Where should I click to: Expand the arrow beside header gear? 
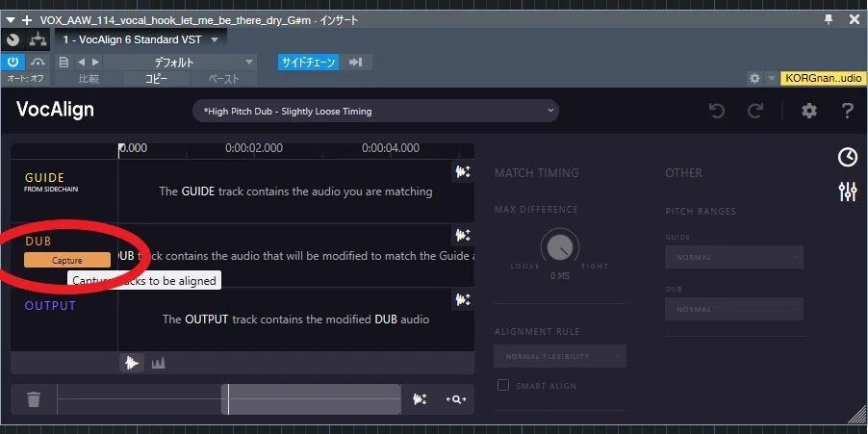(771, 79)
